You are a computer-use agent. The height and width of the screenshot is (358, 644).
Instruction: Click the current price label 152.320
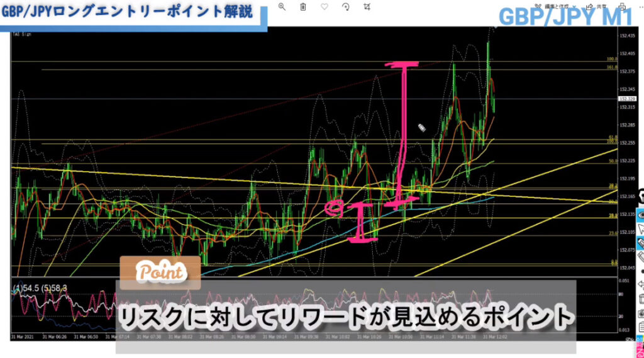(x=627, y=99)
